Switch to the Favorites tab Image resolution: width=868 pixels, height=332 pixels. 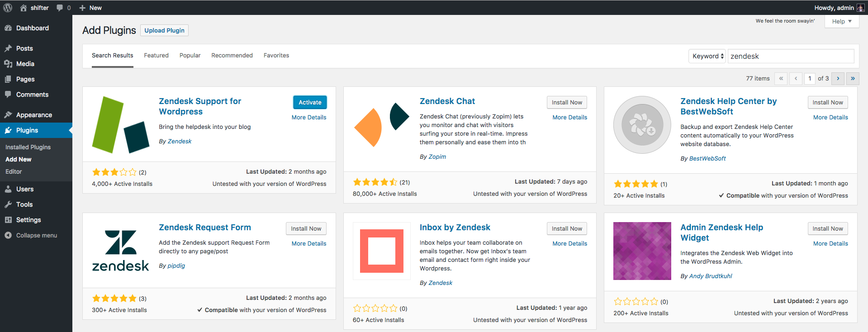click(276, 56)
